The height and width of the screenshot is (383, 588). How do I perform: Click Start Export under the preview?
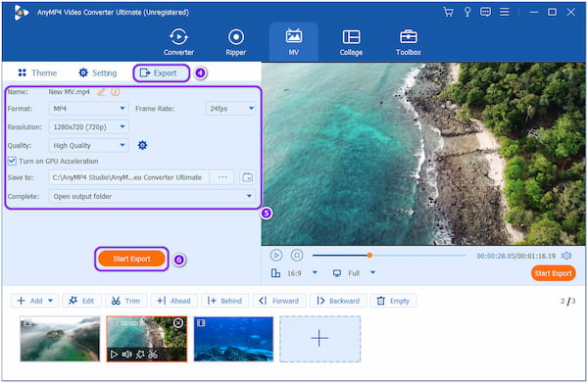(553, 273)
